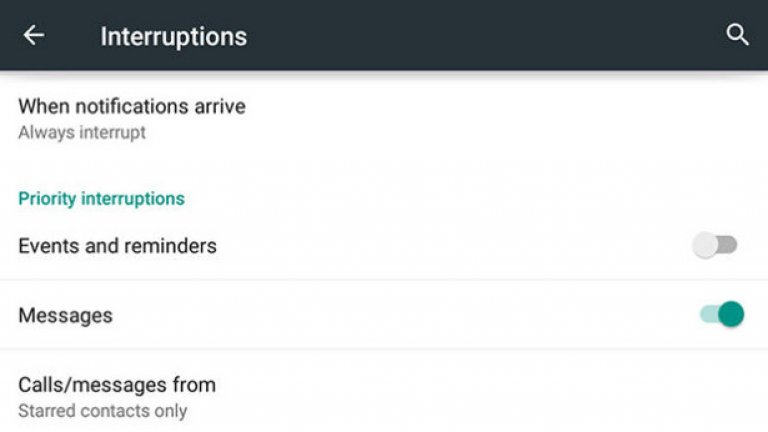
Task: Tap the back arrow icon
Action: pos(34,36)
